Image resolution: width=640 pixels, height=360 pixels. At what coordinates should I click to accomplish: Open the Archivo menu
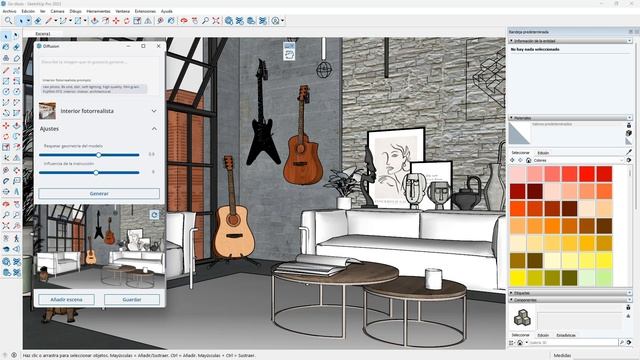[x=9, y=11]
